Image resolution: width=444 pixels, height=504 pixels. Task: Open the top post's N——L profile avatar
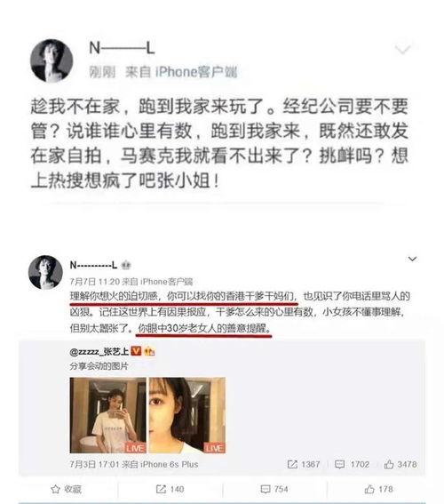[x=52, y=60]
